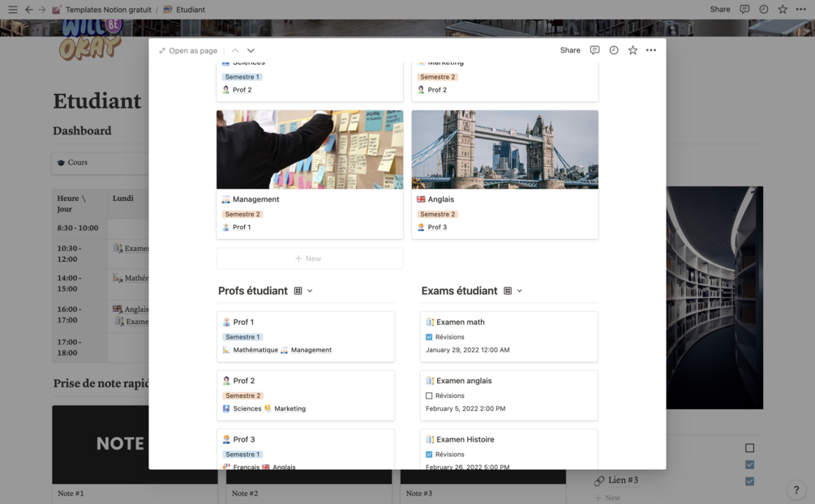Open updates clock icon in top window bar
This screenshot has width=815, height=504.
764,10
